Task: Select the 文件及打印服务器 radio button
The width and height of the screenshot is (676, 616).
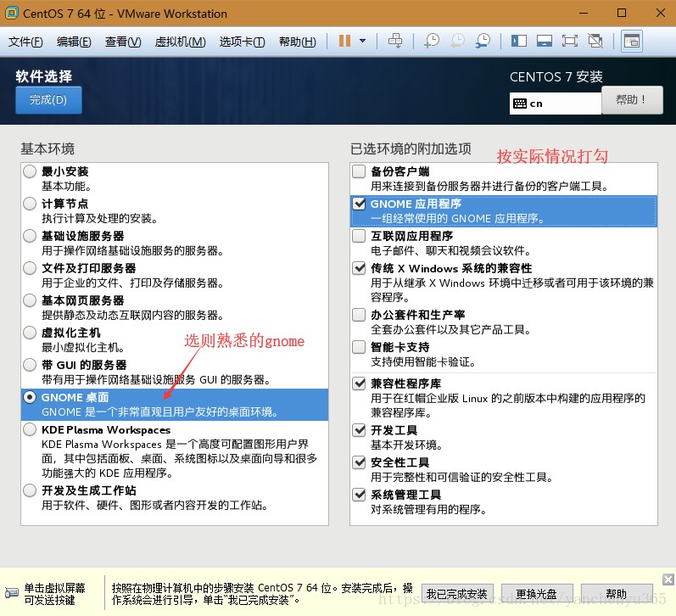Action: 30,268
